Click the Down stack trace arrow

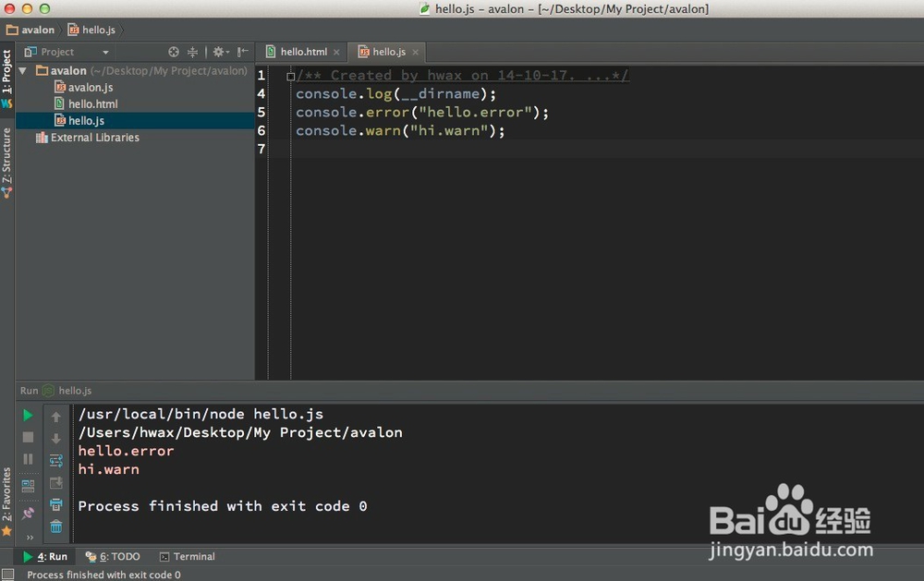point(56,439)
